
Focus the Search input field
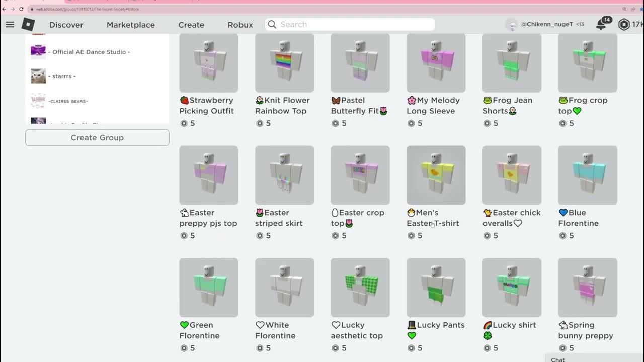[350, 24]
